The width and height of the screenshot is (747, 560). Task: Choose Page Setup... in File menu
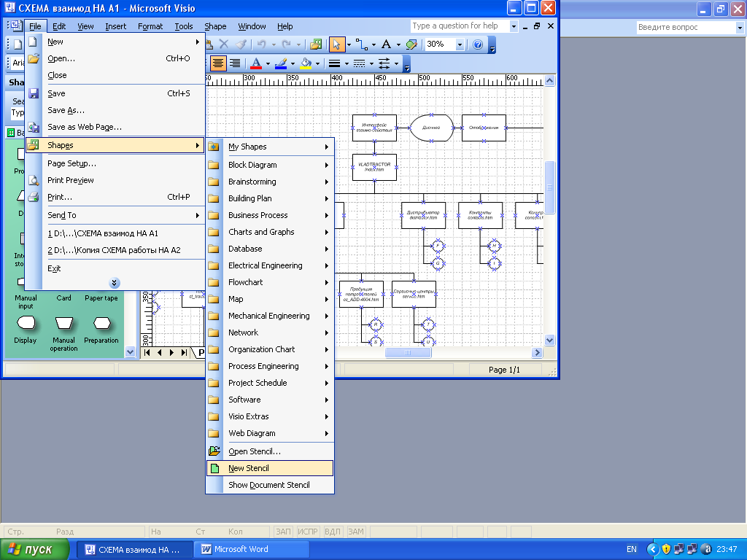(x=115, y=163)
